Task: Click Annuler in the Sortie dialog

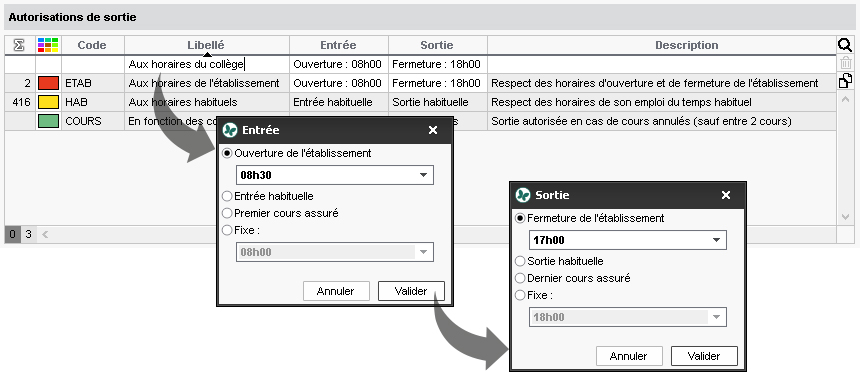Action: [x=629, y=356]
